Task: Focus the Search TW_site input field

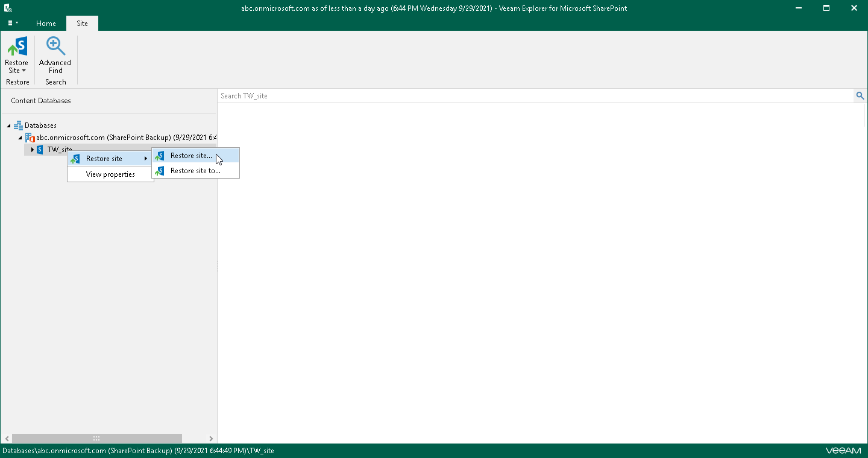Action: [x=535, y=96]
